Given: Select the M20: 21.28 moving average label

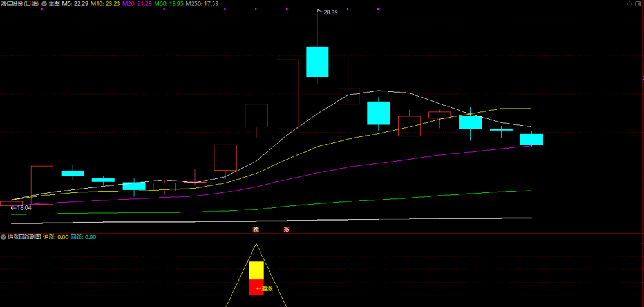Looking at the screenshot, I should [x=137, y=3].
